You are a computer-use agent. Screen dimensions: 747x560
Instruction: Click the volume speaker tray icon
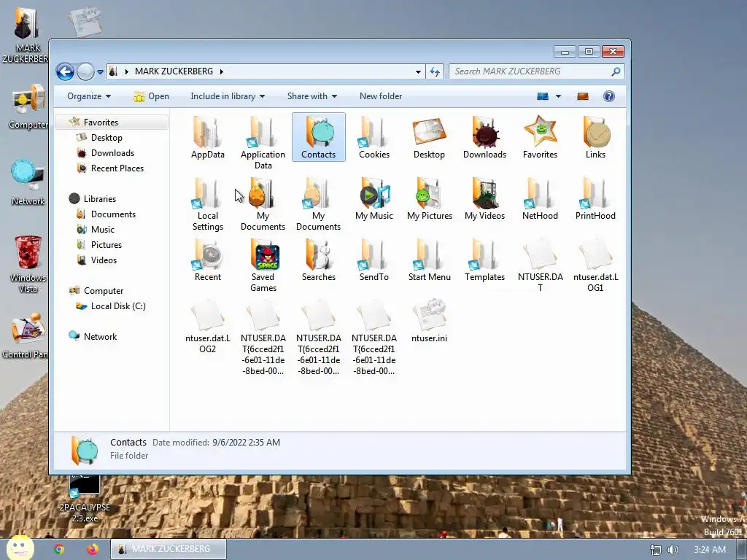point(673,550)
